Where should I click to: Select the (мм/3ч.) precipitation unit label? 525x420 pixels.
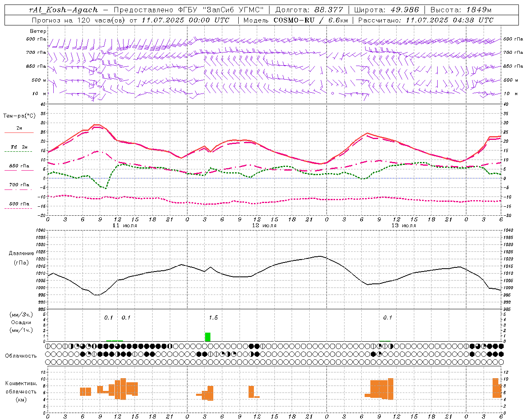21,315
